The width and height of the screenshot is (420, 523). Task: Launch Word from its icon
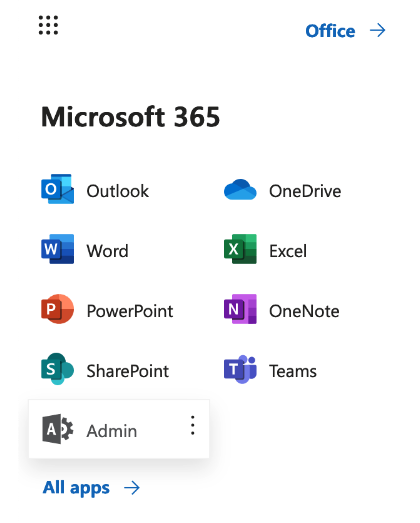(x=57, y=249)
